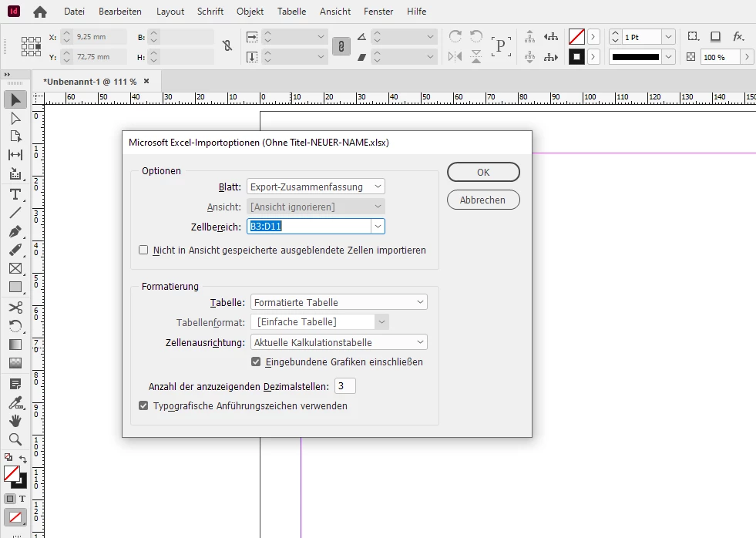This screenshot has height=538, width=756.
Task: Uncheck Eingebundene Grafiken einschließen
Action: click(256, 361)
